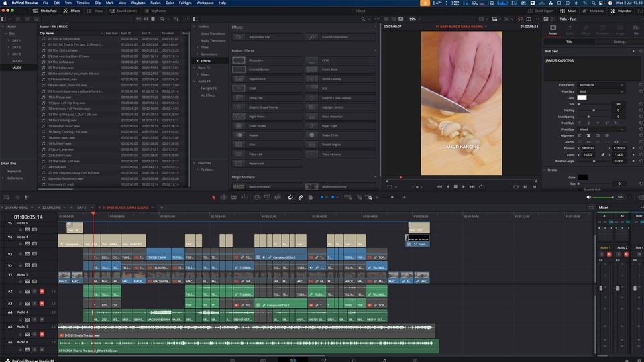The width and height of the screenshot is (644, 362).
Task: Switch to the Settings tab in Inspector
Action: (619, 42)
